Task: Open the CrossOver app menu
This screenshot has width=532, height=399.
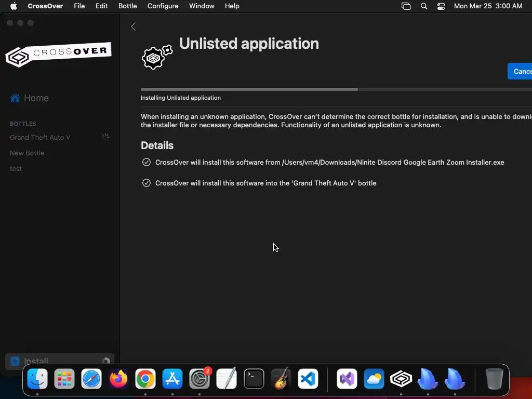Action: point(45,6)
